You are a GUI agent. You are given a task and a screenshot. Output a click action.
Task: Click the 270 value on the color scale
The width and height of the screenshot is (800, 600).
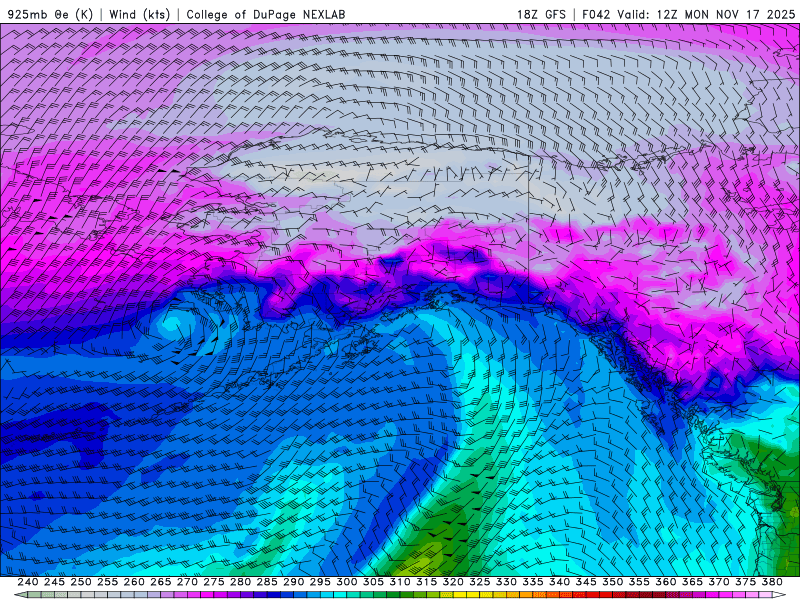[187, 582]
